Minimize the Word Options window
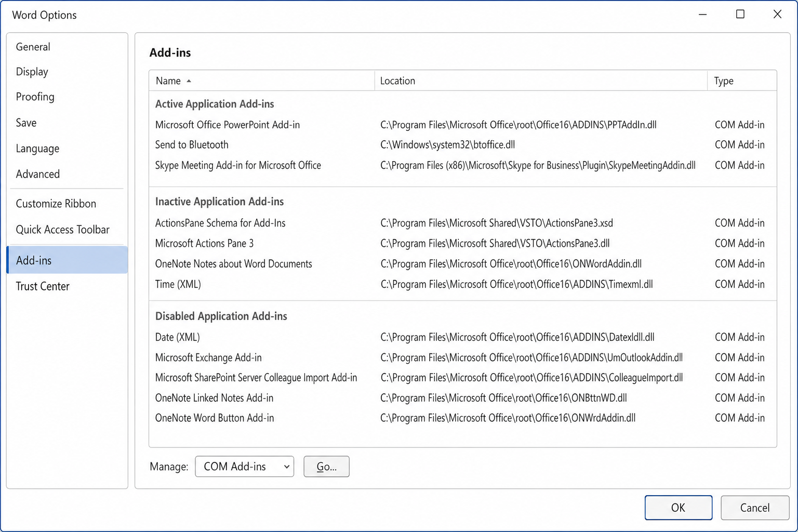The height and width of the screenshot is (532, 798). pos(703,15)
